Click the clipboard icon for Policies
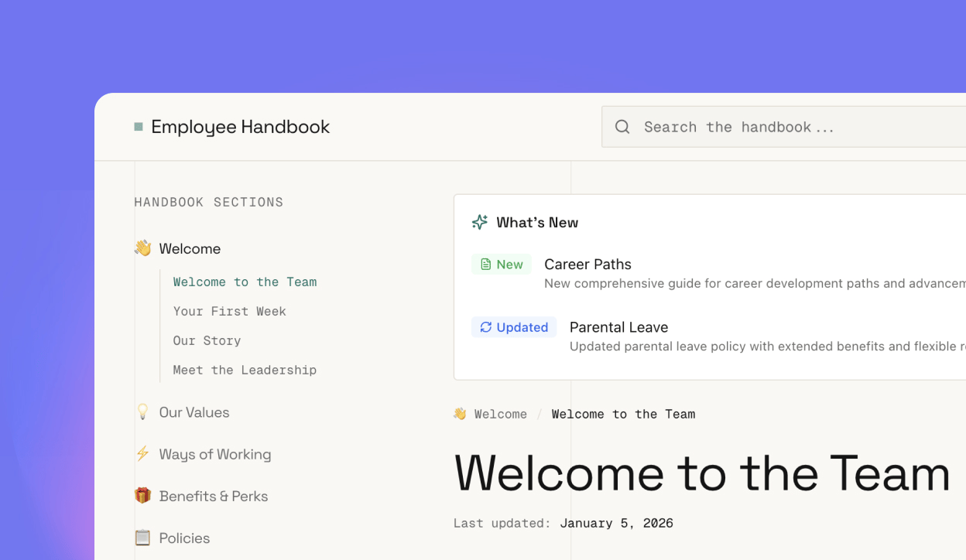The width and height of the screenshot is (966, 560). tap(142, 538)
